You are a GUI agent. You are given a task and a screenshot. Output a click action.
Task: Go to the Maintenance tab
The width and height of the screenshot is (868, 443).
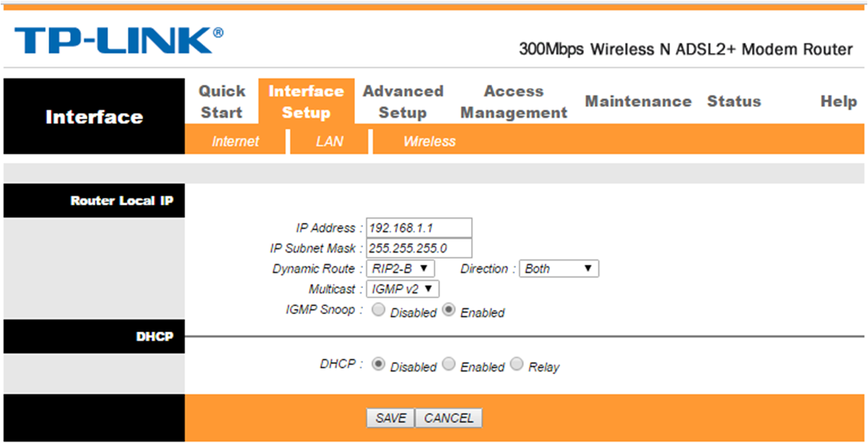click(638, 102)
